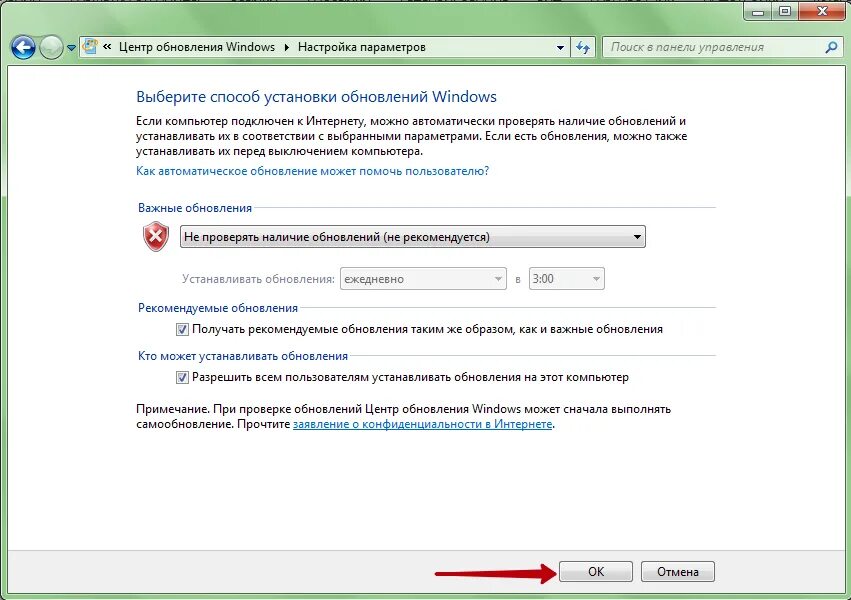Toggle the allow all users to install checkbox

click(182, 378)
